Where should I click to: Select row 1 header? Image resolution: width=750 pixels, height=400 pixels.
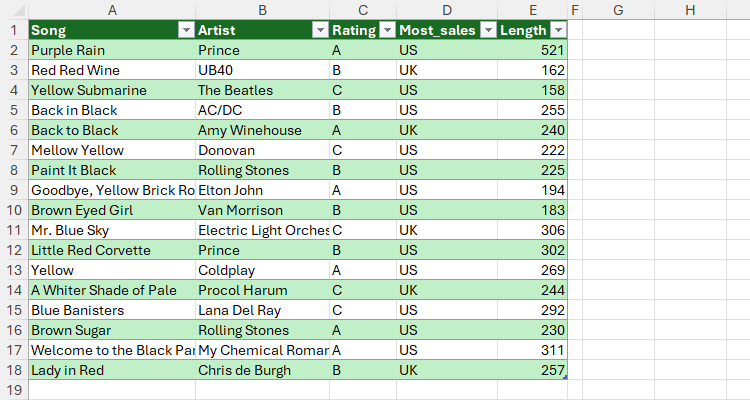click(14, 30)
